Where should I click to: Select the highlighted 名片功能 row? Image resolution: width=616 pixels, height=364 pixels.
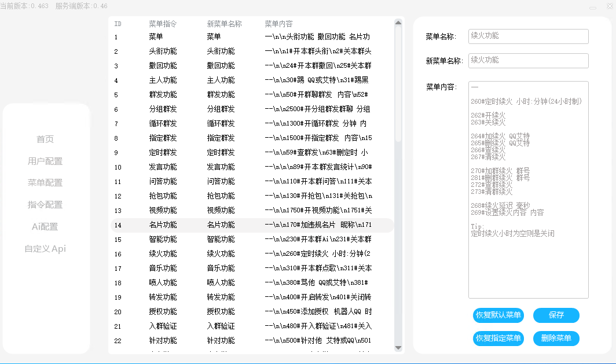coord(252,225)
